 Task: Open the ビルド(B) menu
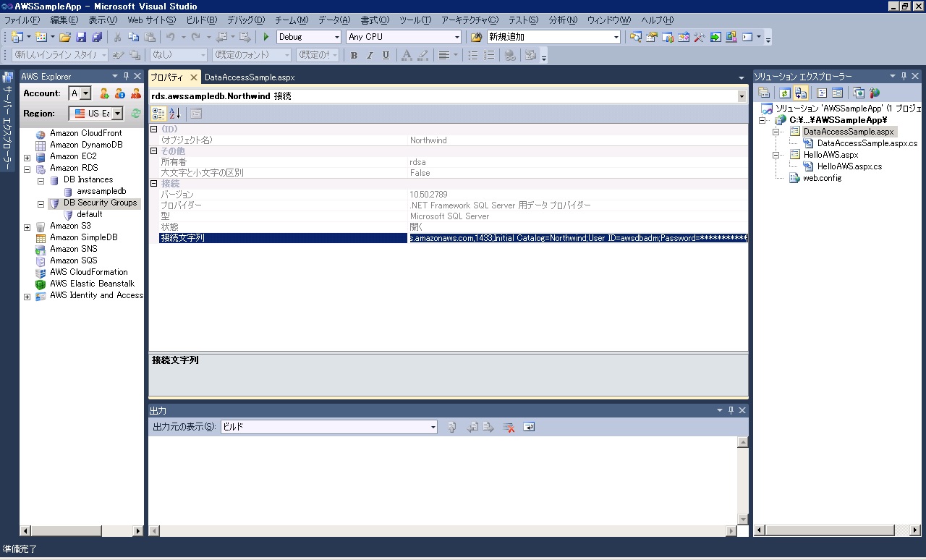click(201, 20)
